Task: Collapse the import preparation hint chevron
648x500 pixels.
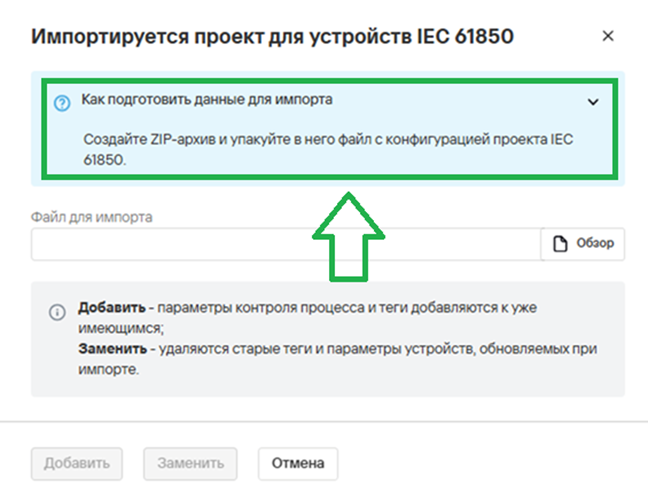Action: tap(593, 102)
